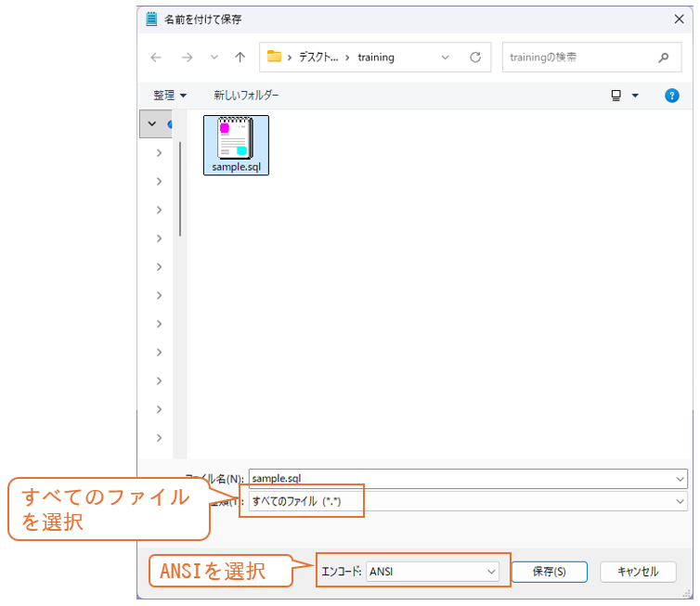Open the file type すべてのファイル combo box
700x606 pixels.
(468, 501)
